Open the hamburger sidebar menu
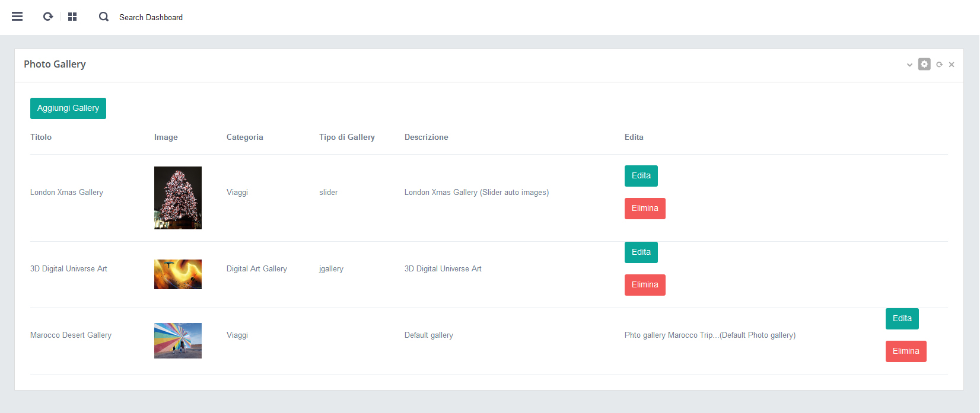The image size is (980, 413). 17,17
